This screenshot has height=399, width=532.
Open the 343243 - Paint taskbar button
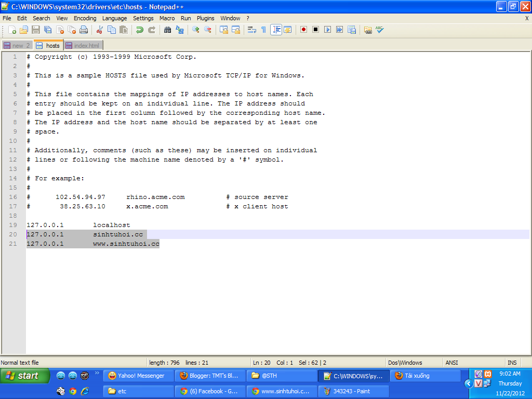353,391
